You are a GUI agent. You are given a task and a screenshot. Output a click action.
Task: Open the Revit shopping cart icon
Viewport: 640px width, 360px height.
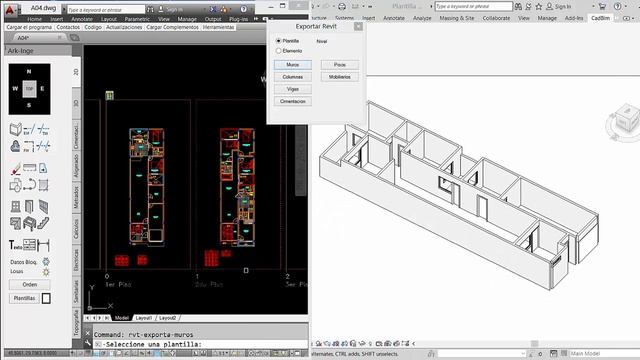(x=602, y=7)
